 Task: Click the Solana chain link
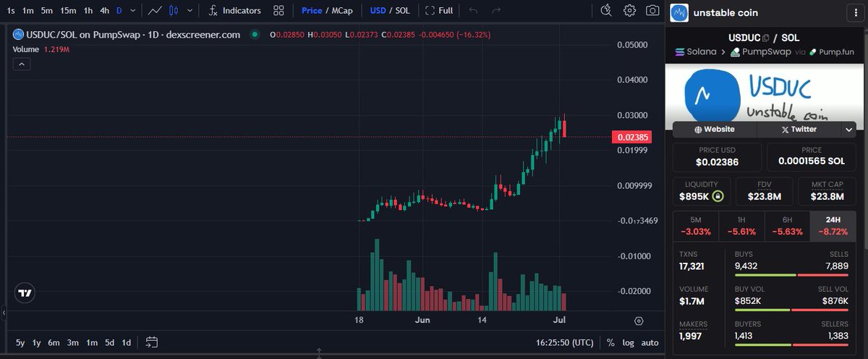coord(695,52)
